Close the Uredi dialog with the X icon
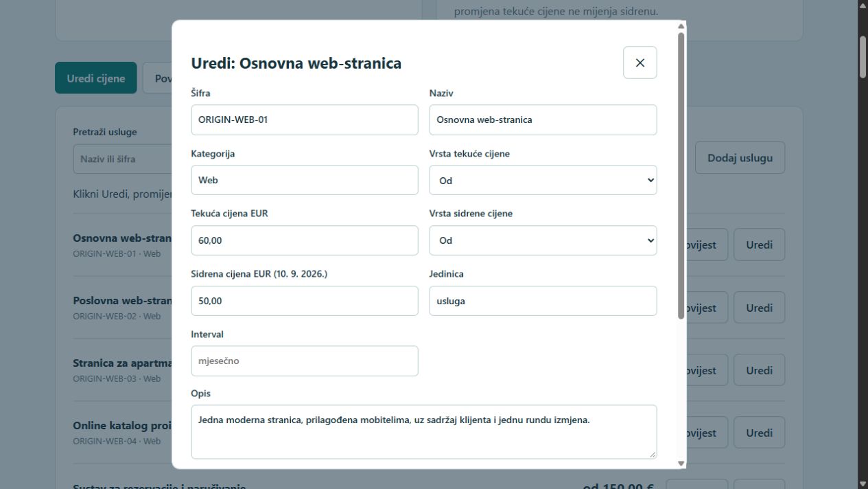 pyautogui.click(x=640, y=62)
